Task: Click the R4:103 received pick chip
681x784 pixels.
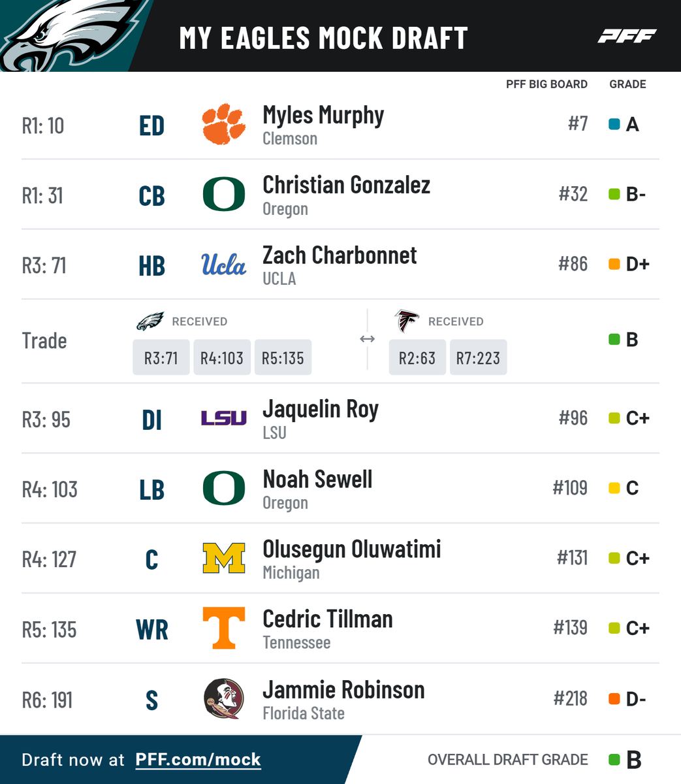Action: coord(222,358)
